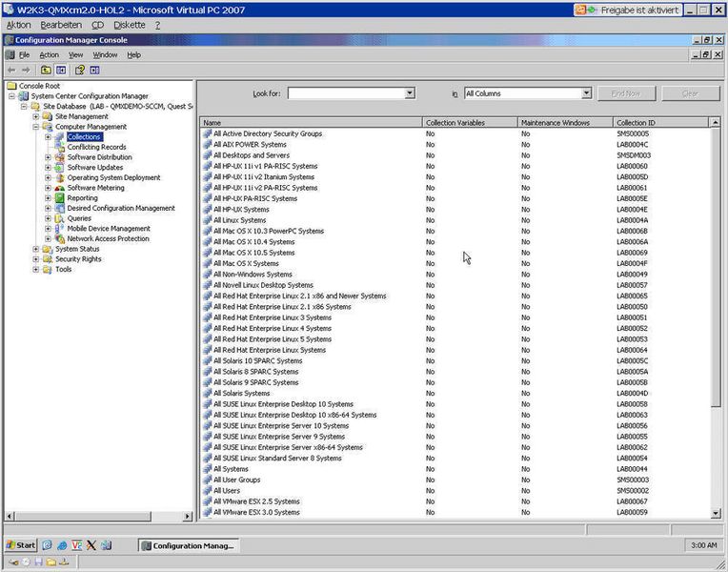728x572 pixels.
Task: Click the Conflicting Records icon
Action: click(x=59, y=148)
